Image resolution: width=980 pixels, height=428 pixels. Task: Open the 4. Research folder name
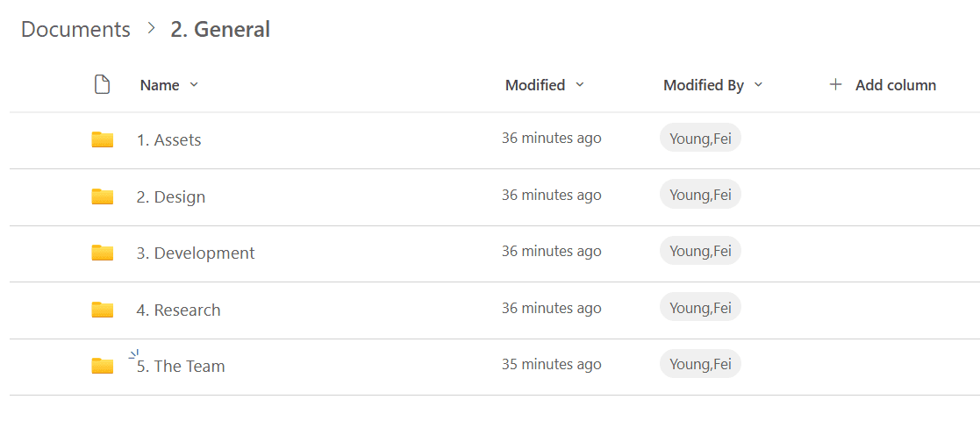[179, 310]
